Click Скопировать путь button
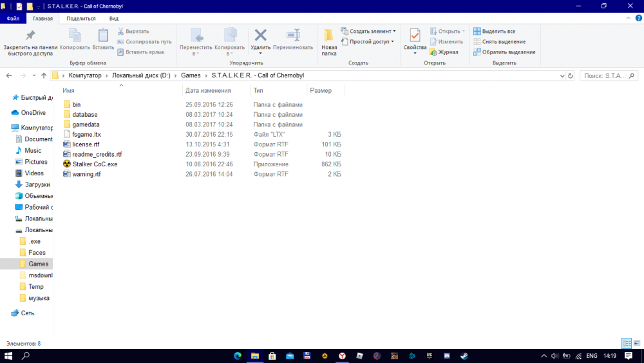This screenshot has height=363, width=644. click(144, 42)
